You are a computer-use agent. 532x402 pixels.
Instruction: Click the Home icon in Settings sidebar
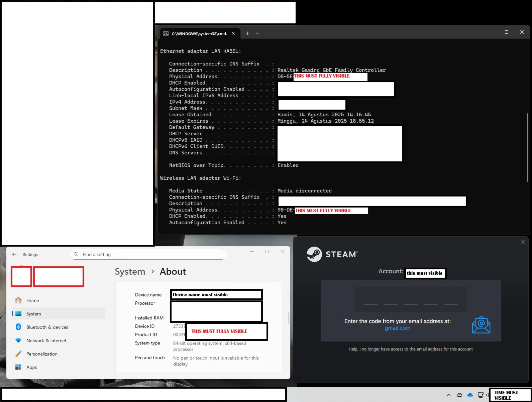coord(18,300)
